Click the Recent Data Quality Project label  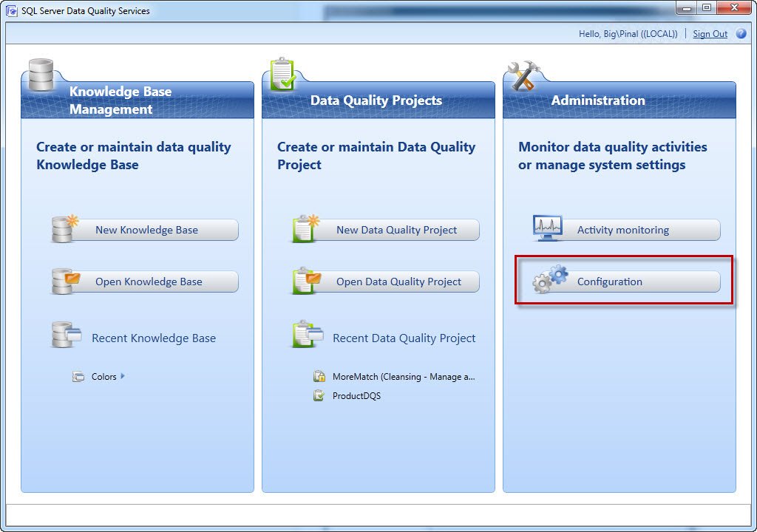(404, 338)
